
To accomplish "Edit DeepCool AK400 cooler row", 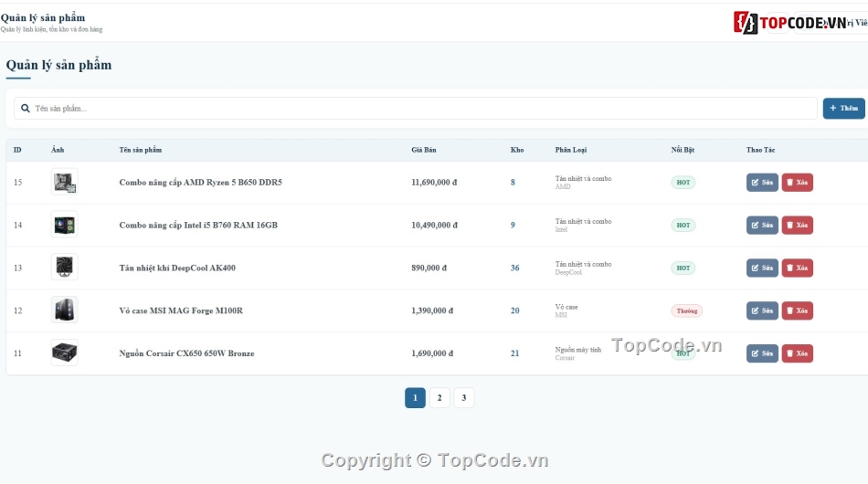I will click(762, 268).
